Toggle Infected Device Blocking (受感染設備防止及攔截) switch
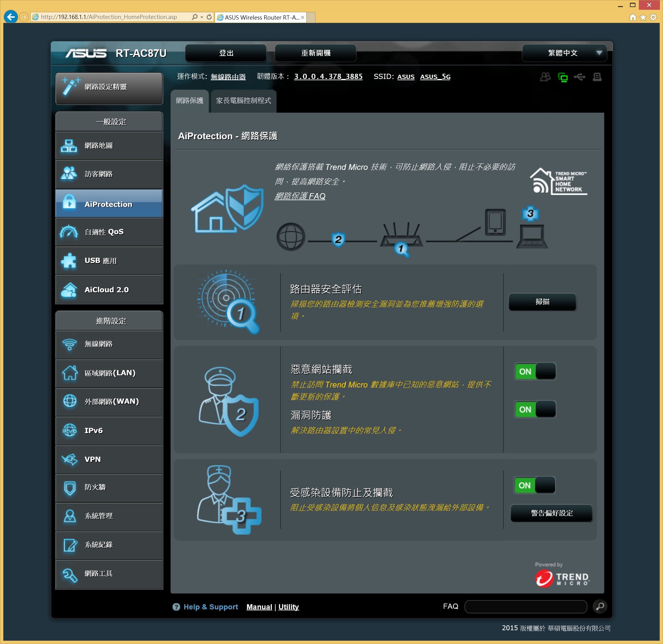663x644 pixels. pyautogui.click(x=535, y=485)
